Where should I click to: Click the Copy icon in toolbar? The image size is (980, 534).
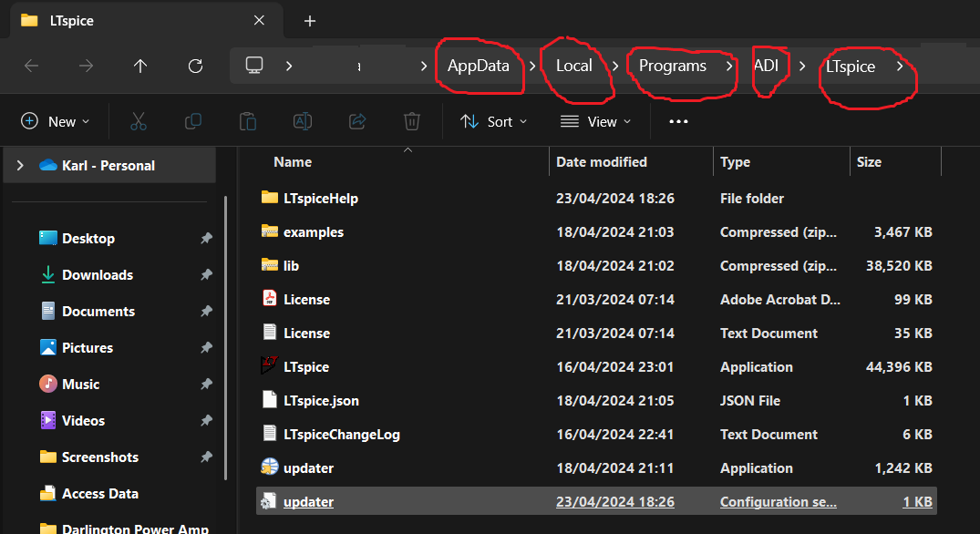pos(193,121)
